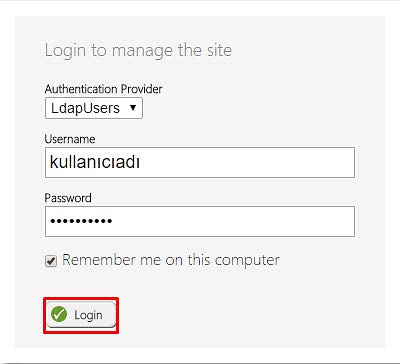
Task: Toggle the Remember me checkbox
Action: (x=51, y=261)
